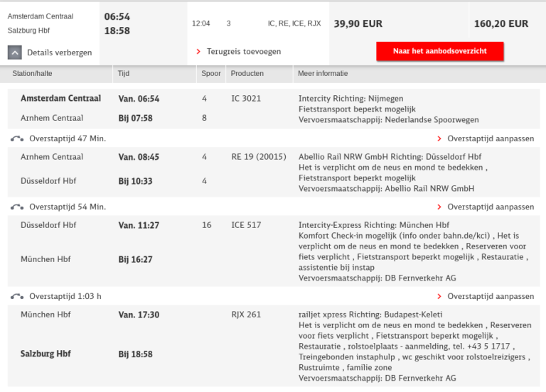Click the transfer icon at Overstaptijd 47 Min.

[x=16, y=138]
